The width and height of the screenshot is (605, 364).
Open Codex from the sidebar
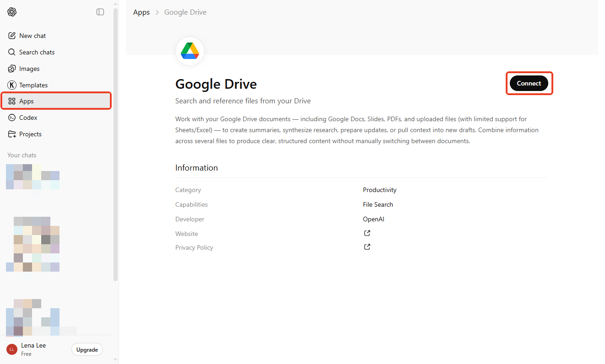[28, 117]
